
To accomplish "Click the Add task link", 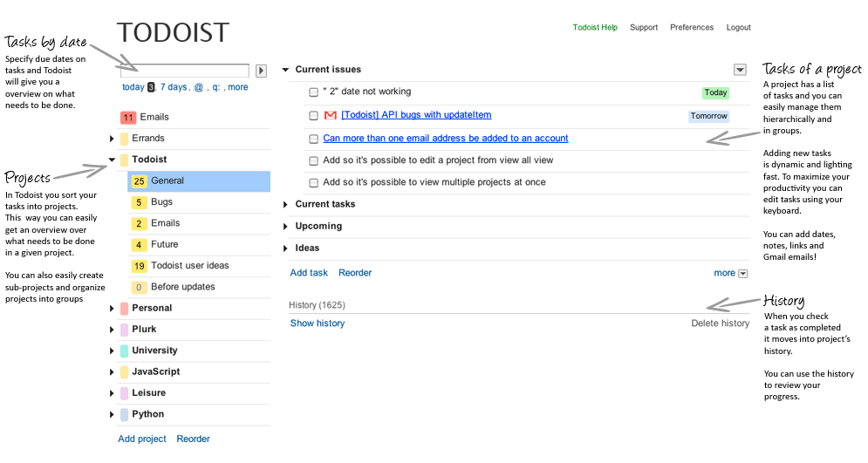I will pyautogui.click(x=309, y=273).
